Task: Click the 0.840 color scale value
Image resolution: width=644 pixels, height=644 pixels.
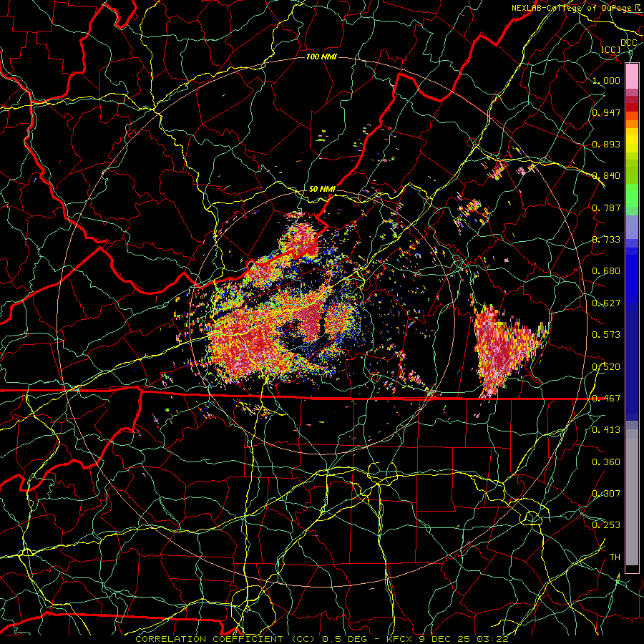Action: point(606,176)
